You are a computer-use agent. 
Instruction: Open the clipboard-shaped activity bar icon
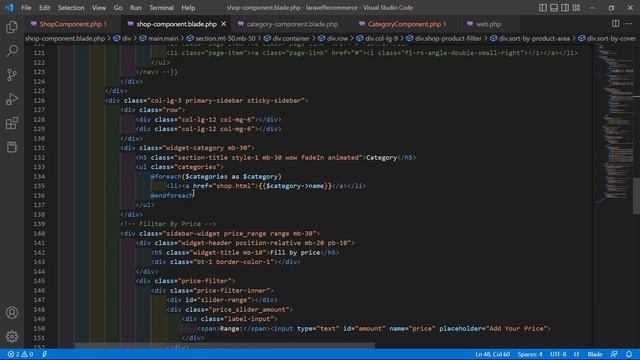tap(12, 147)
